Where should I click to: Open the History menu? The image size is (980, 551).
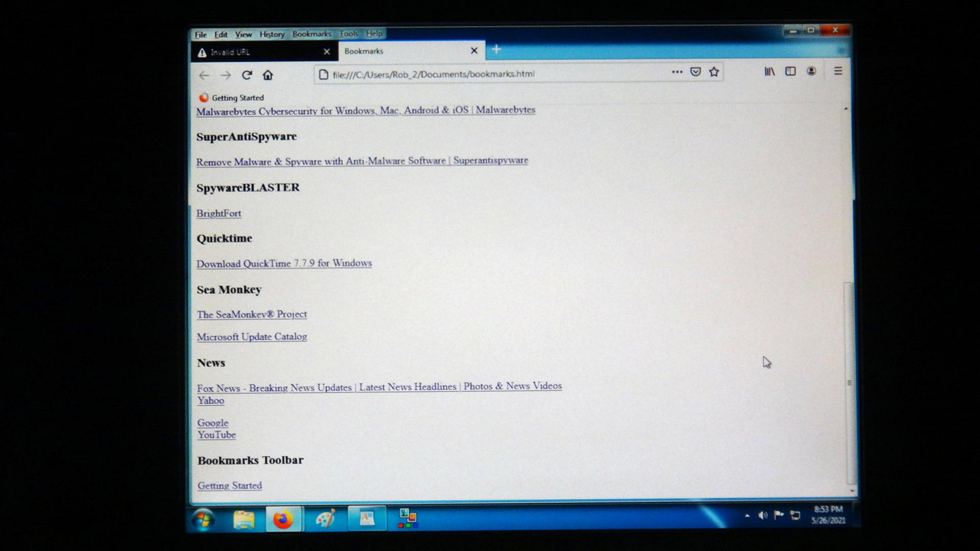(x=272, y=34)
